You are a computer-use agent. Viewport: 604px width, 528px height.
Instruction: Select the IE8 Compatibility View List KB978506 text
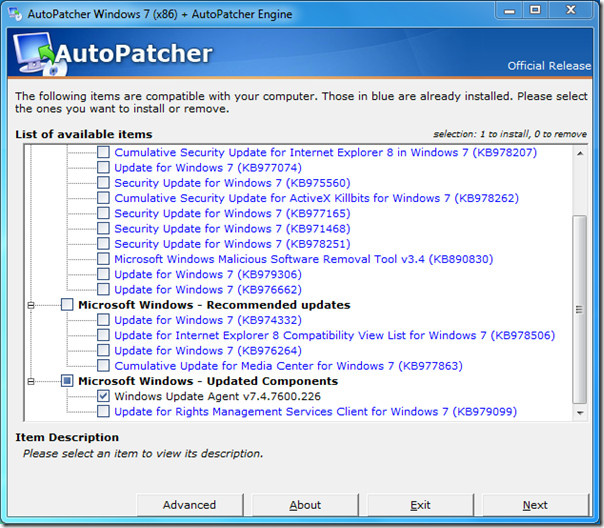pyautogui.click(x=335, y=335)
